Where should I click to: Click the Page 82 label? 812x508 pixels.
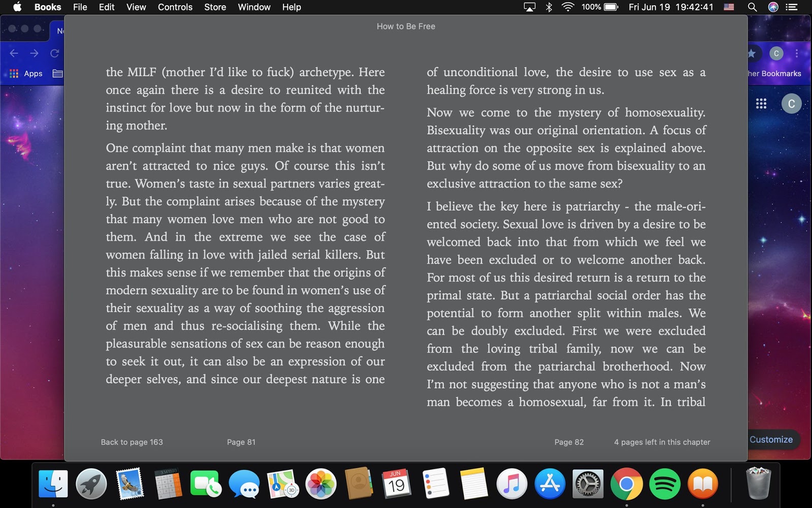click(x=569, y=442)
